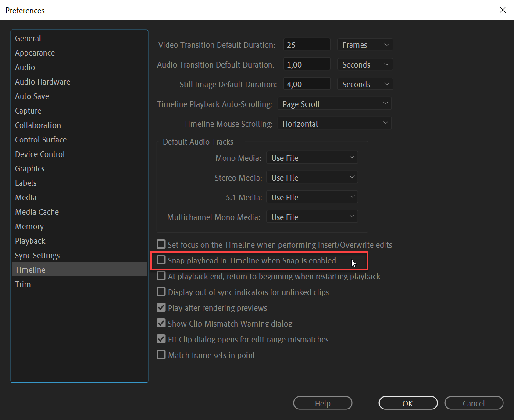The height and width of the screenshot is (420, 514).
Task: Open the Labels preferences section
Action: (25, 183)
